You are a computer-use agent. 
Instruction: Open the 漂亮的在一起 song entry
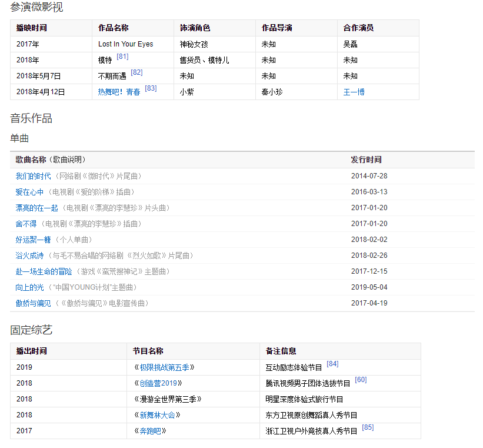[x=36, y=208]
